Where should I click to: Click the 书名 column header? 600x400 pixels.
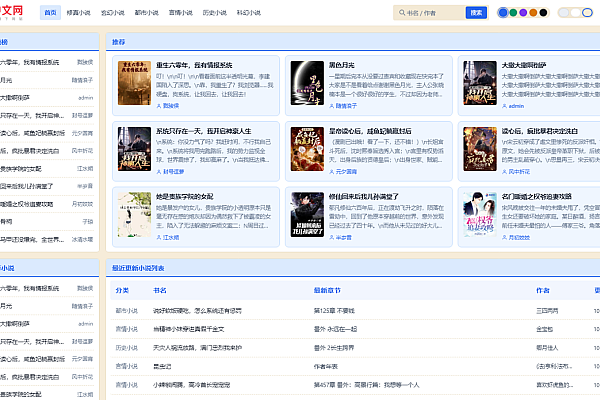coord(160,291)
